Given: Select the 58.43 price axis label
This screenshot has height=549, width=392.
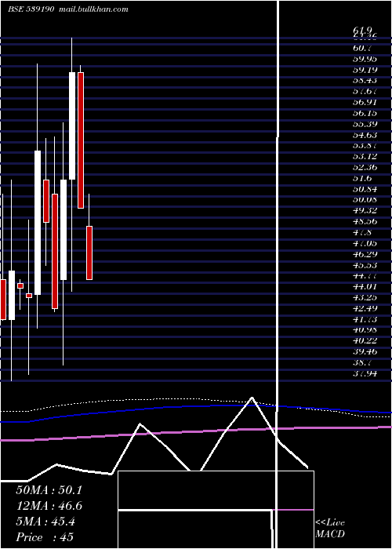Looking at the screenshot, I should click(x=365, y=81).
